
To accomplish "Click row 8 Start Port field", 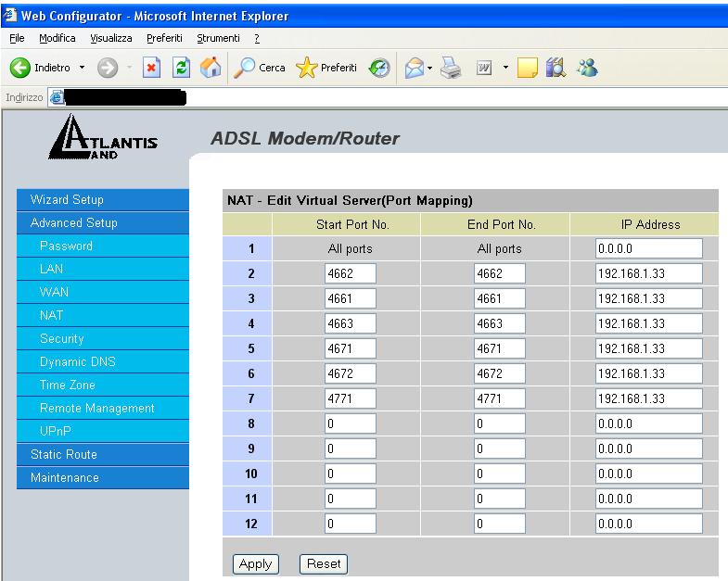I will [x=350, y=423].
